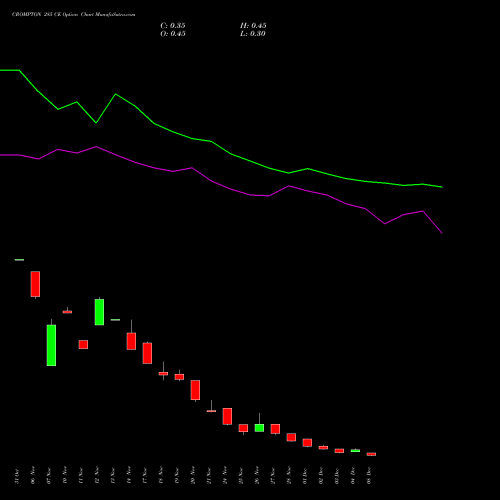Click the purple indicator line
500x500 pixels.
click(x=212, y=181)
